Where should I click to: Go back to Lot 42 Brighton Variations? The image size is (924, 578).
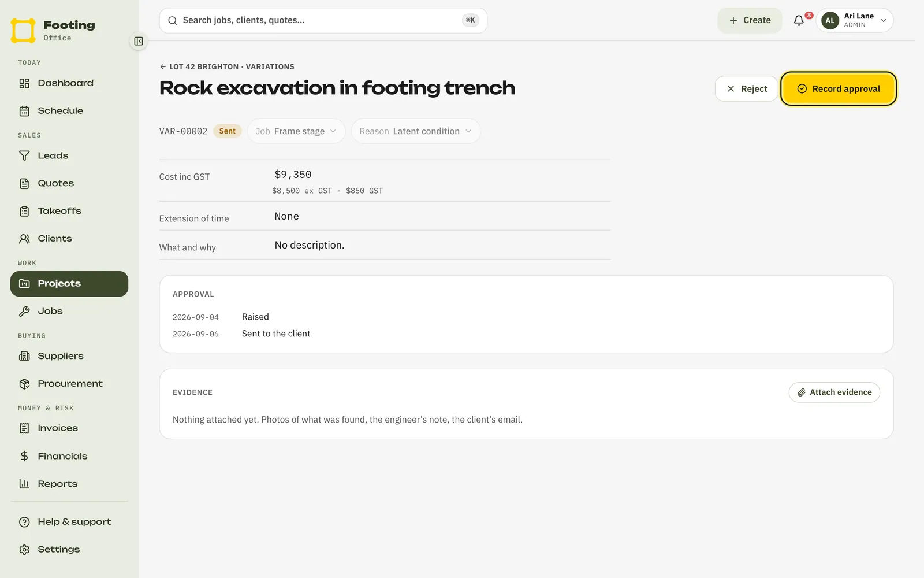click(227, 67)
